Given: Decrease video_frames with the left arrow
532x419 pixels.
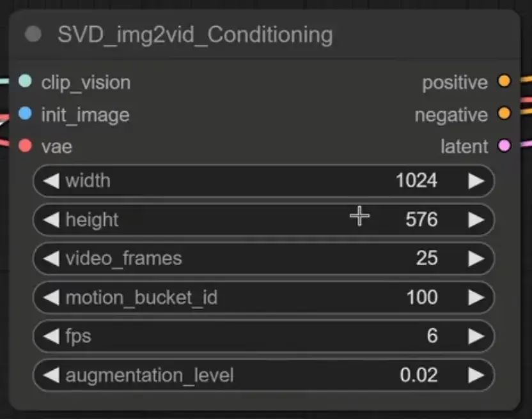Looking at the screenshot, I should tap(51, 259).
